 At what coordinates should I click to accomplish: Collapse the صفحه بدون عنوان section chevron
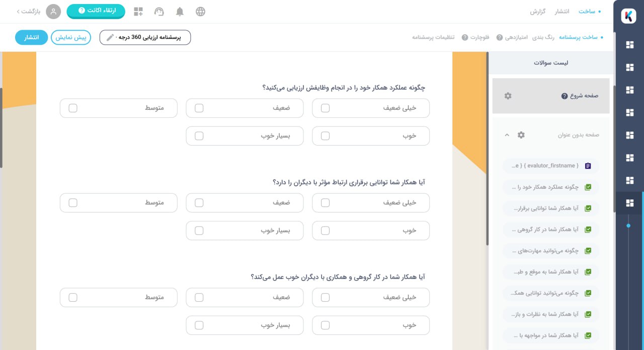point(507,135)
